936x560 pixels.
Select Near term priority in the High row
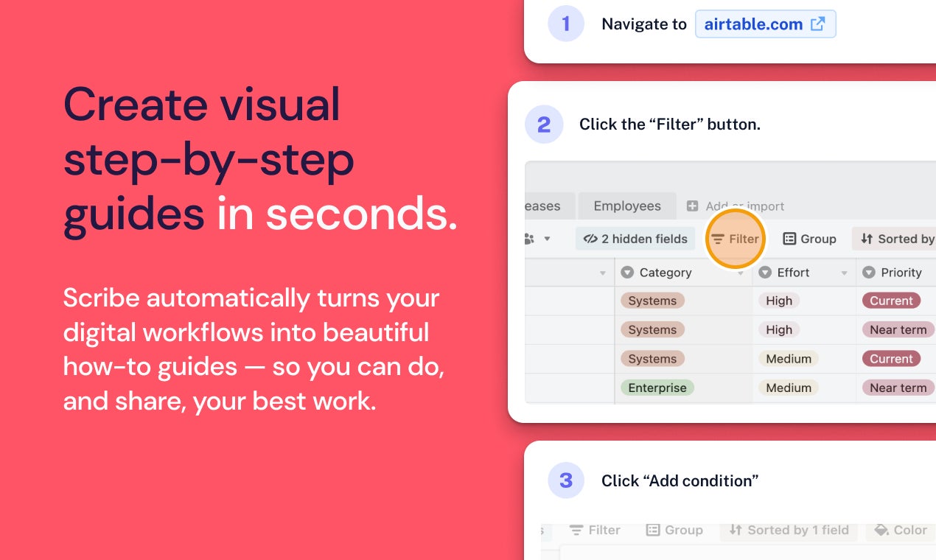tap(898, 330)
